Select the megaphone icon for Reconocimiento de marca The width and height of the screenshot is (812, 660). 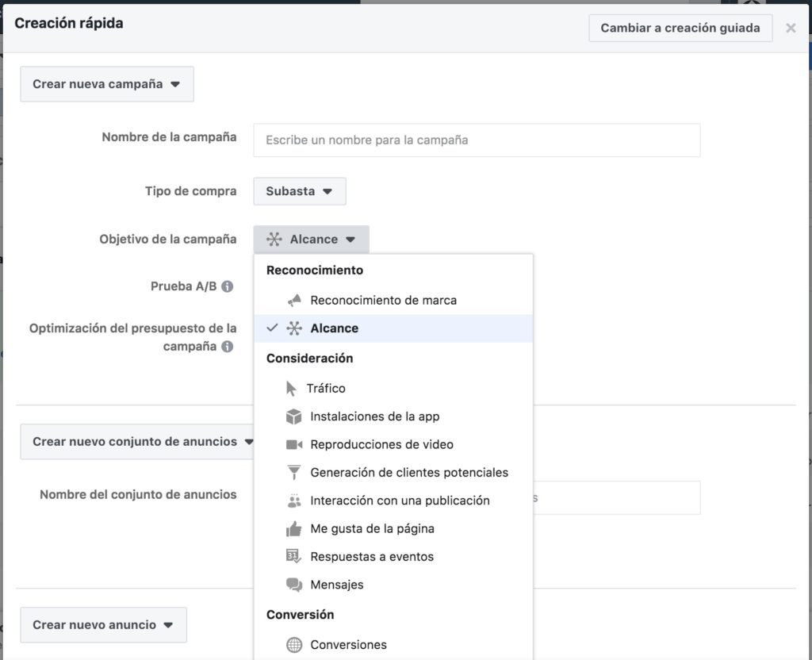pyautogui.click(x=293, y=300)
